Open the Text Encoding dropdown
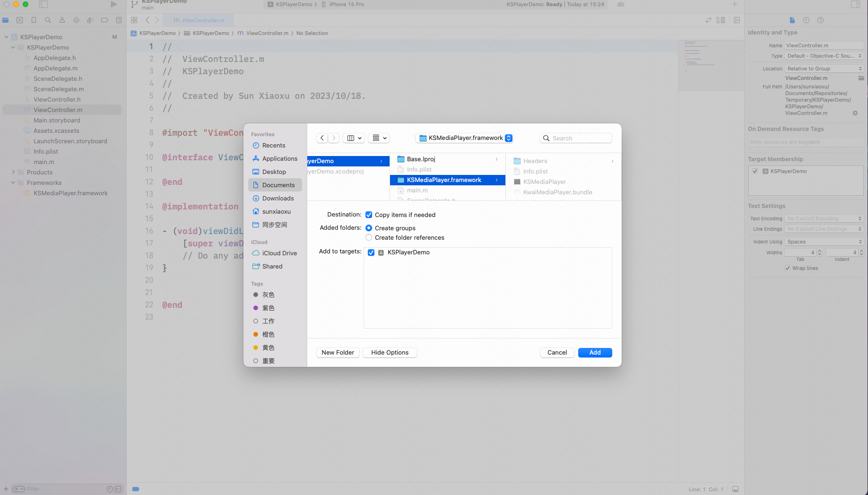 coord(824,218)
